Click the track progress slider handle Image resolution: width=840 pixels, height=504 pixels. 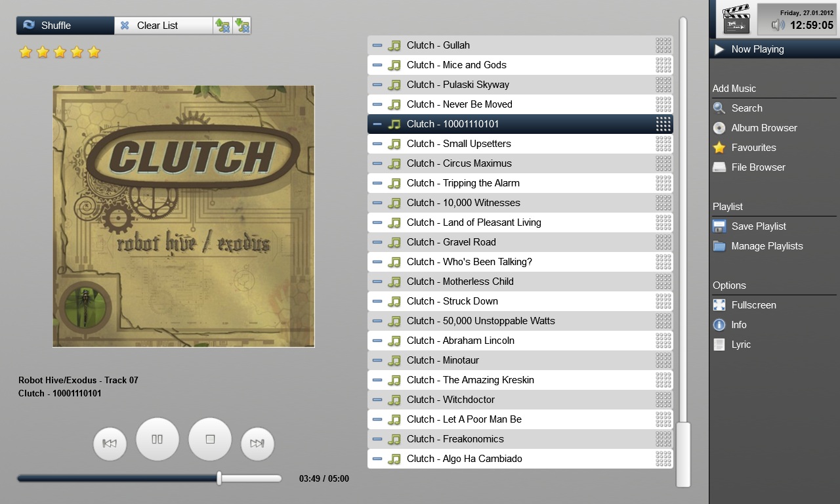(219, 478)
